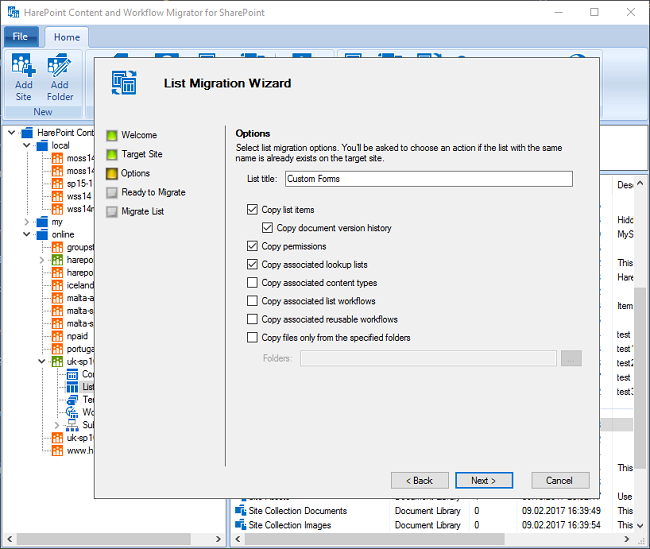The height and width of the screenshot is (549, 650).
Task: Click the Back button
Action: 420,480
